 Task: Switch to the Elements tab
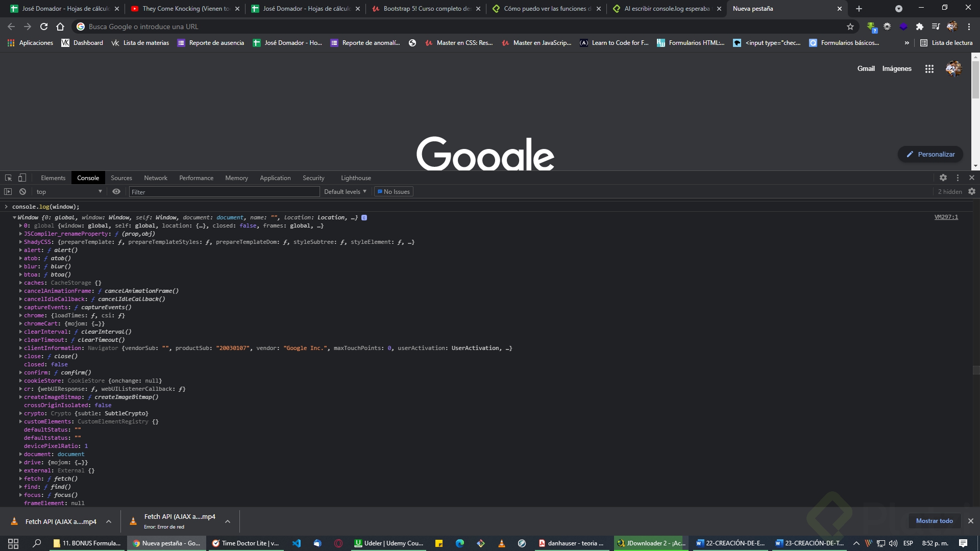pyautogui.click(x=53, y=178)
